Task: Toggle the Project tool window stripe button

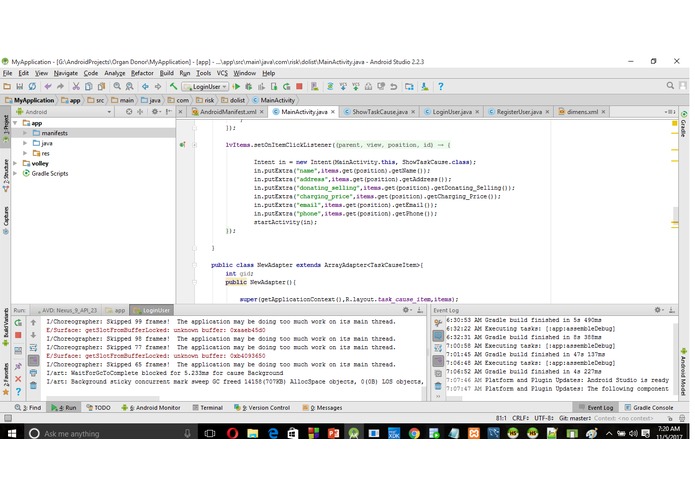Action: [5, 129]
